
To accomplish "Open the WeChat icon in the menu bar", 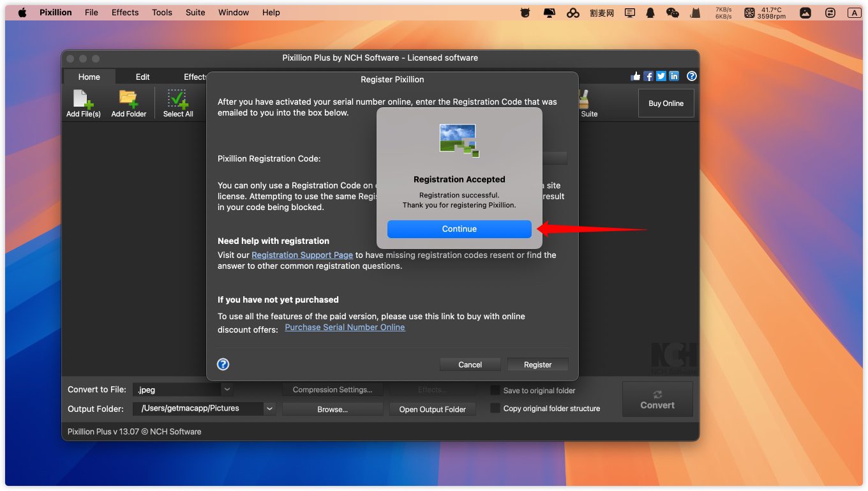I will tap(672, 13).
